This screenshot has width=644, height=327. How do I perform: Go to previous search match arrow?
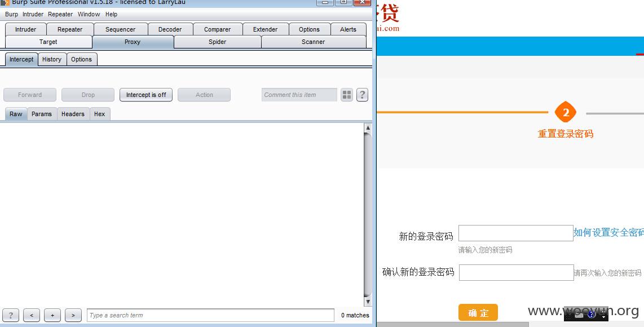32,316
